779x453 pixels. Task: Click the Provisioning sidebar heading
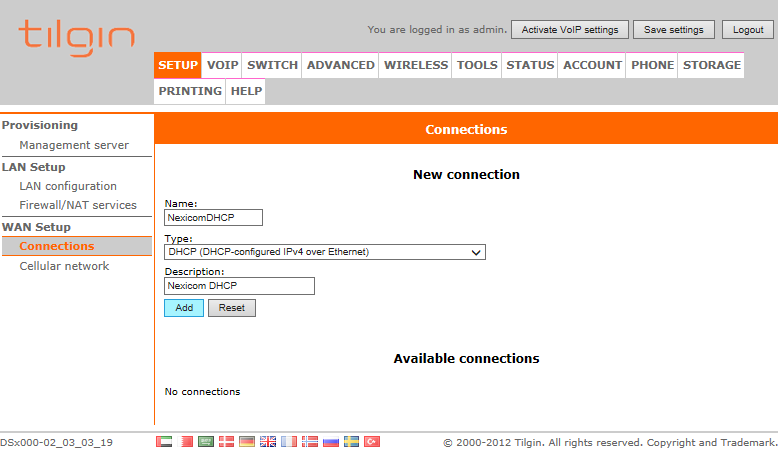click(40, 125)
